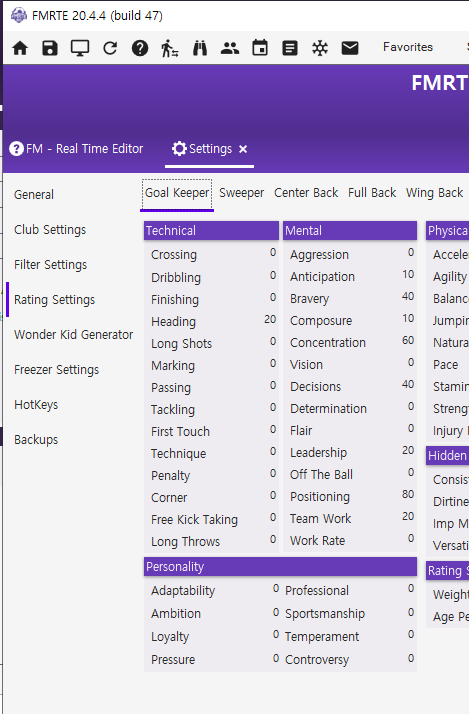Open the people group icon
Image resolution: width=469 pixels, height=714 pixels.
[230, 48]
